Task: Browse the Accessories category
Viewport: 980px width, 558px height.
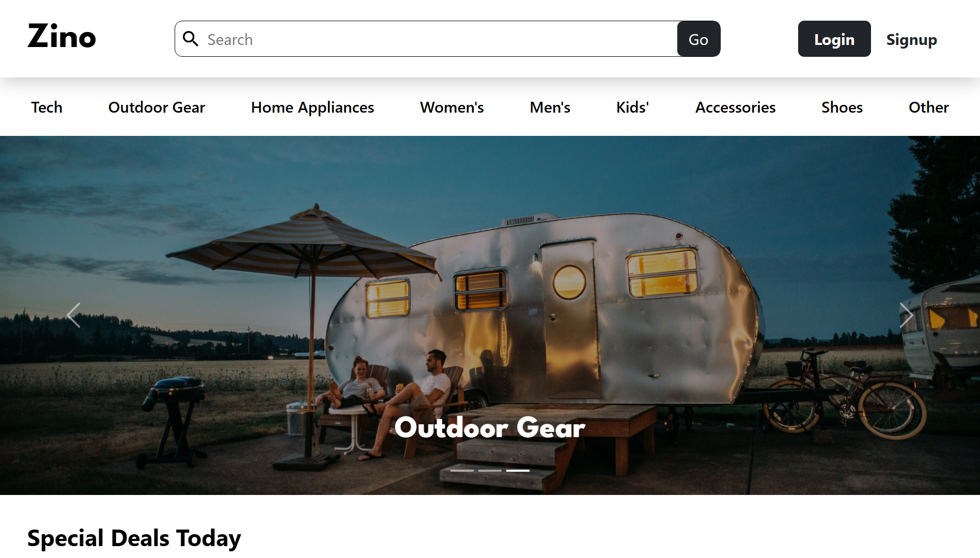Action: pyautogui.click(x=735, y=107)
